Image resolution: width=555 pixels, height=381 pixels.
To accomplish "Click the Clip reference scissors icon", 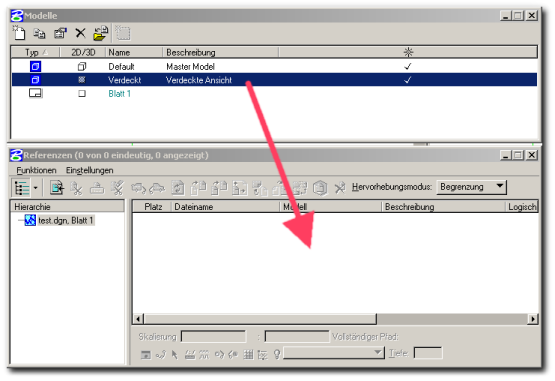I will click(x=76, y=188).
